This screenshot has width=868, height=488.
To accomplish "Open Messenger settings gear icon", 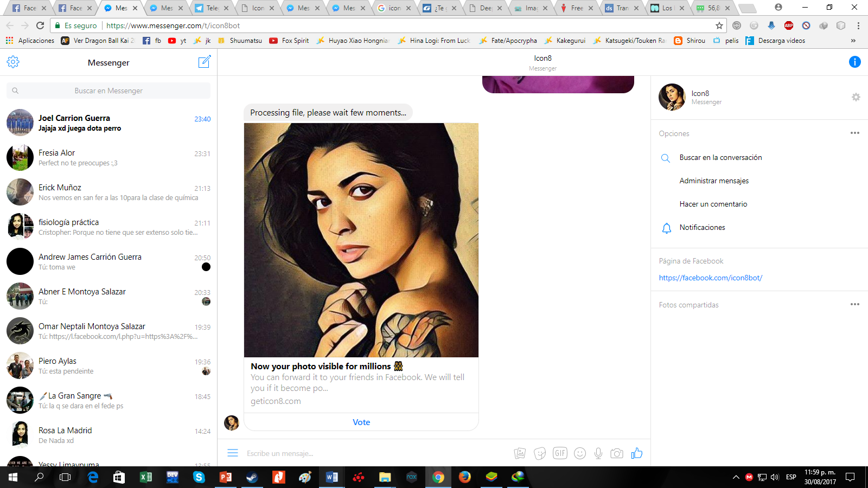I will tap(13, 62).
